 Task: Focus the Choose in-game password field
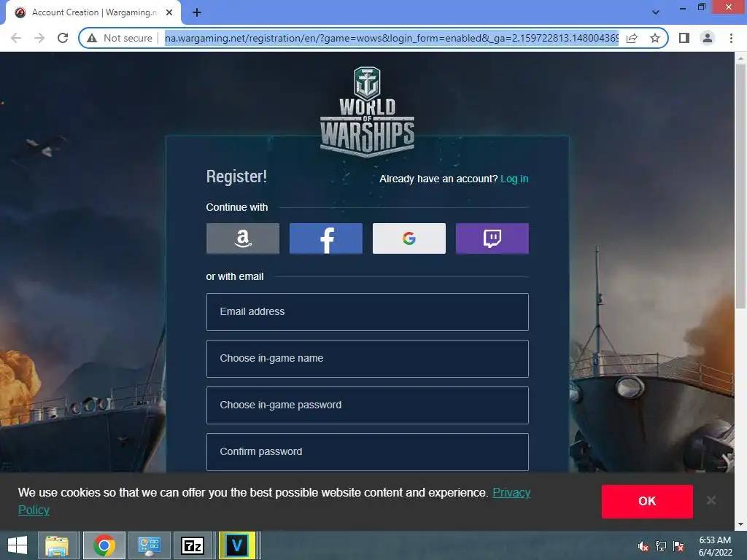coord(368,405)
